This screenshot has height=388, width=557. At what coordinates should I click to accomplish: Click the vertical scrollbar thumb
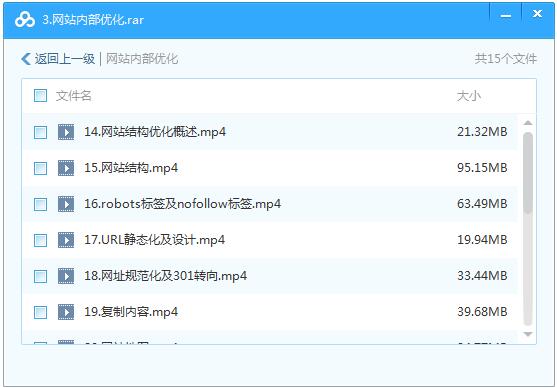528,173
